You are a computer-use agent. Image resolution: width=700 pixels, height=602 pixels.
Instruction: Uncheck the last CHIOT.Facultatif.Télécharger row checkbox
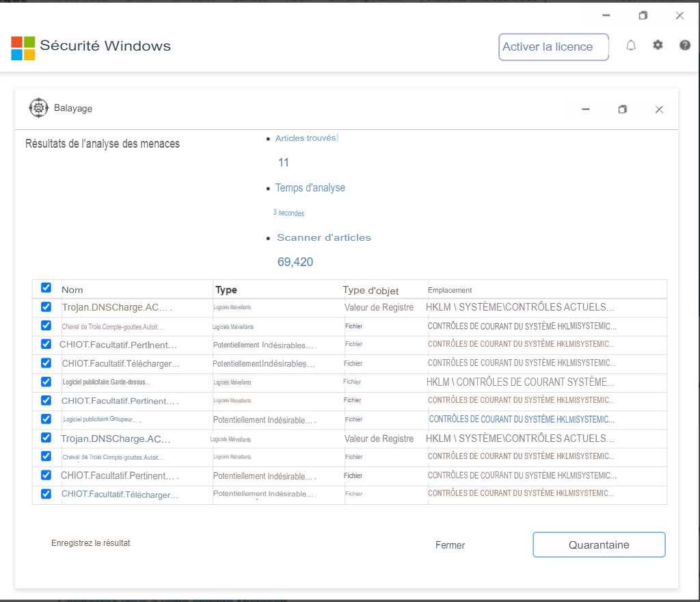pyautogui.click(x=46, y=494)
